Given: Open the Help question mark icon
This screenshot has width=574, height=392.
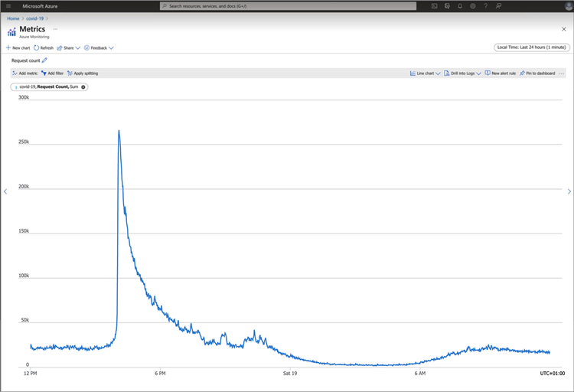Looking at the screenshot, I should [485, 6].
